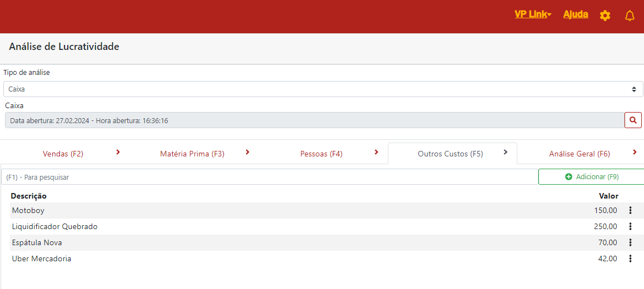Open the three-dot menu for Uber Mercadoria
Image resolution: width=644 pixels, height=289 pixels.
[x=630, y=258]
